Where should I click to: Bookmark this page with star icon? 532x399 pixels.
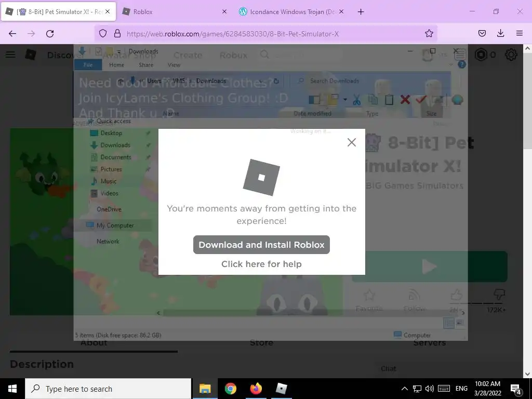tap(429, 33)
